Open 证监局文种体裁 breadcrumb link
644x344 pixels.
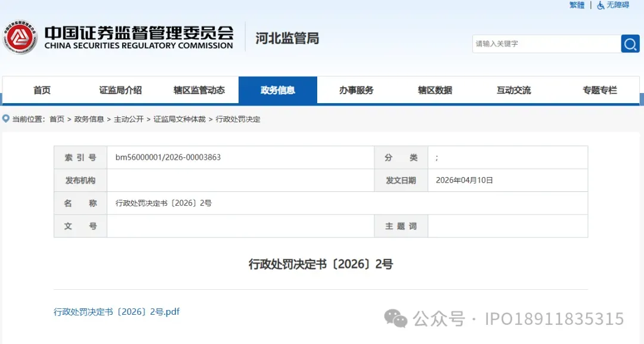click(x=180, y=119)
